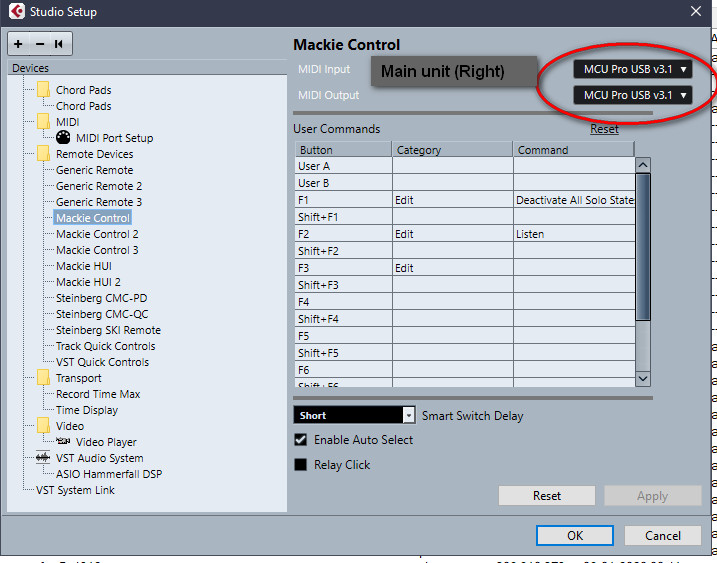Select Track Quick Controls entry
This screenshot has width=717, height=563.
106,346
